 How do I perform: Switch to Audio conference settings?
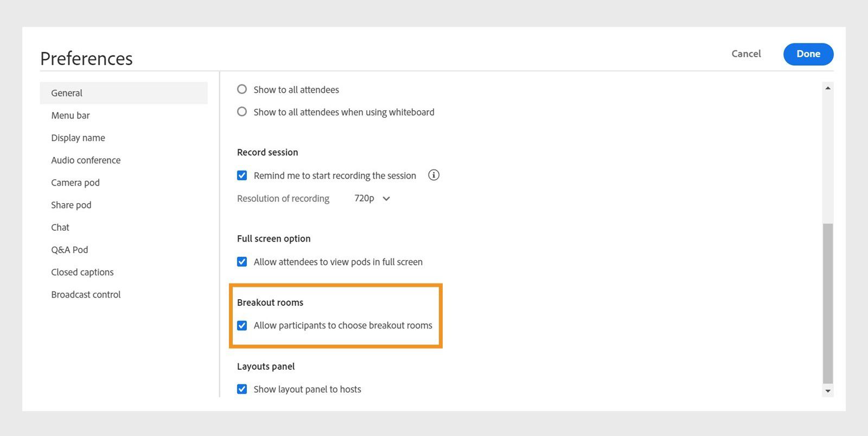click(x=86, y=160)
